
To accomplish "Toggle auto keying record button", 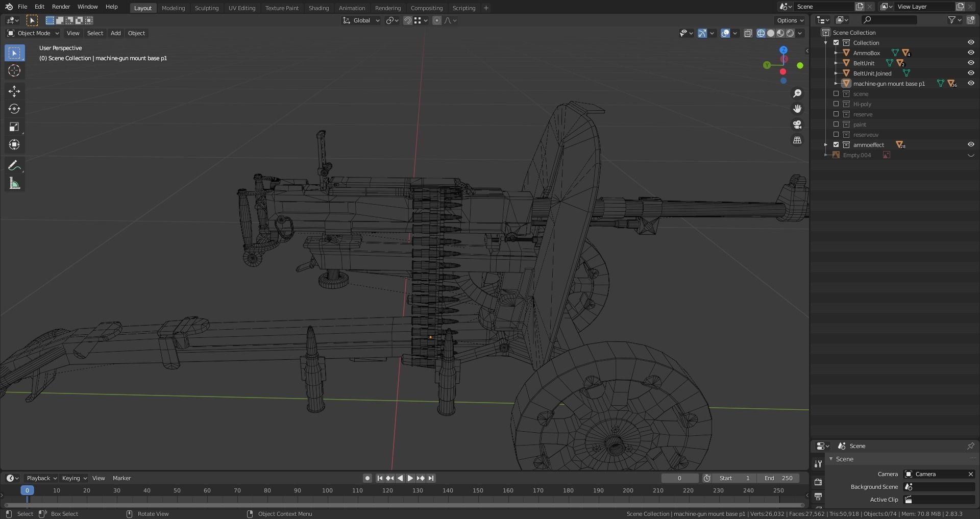I will (x=367, y=478).
